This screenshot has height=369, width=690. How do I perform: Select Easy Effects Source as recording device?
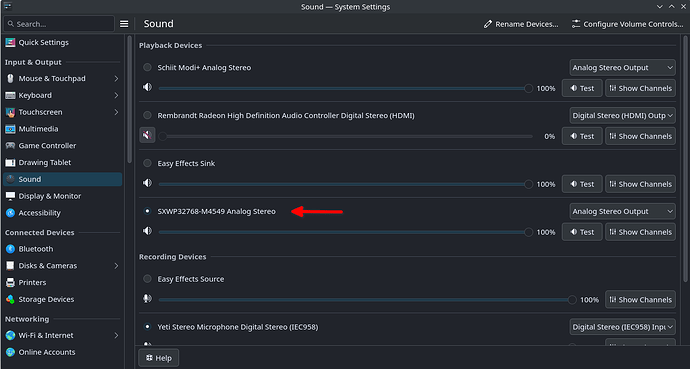147,279
